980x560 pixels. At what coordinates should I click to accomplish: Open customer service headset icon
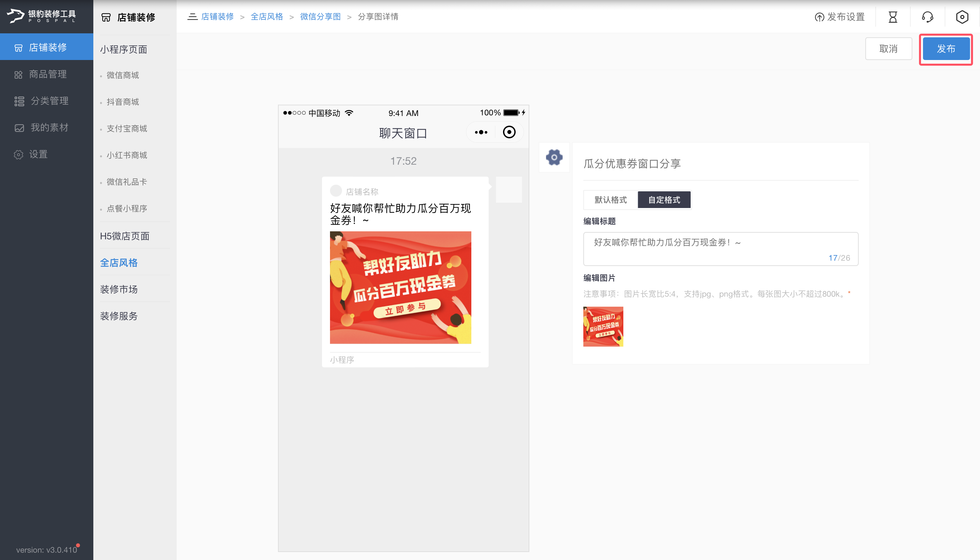927,17
